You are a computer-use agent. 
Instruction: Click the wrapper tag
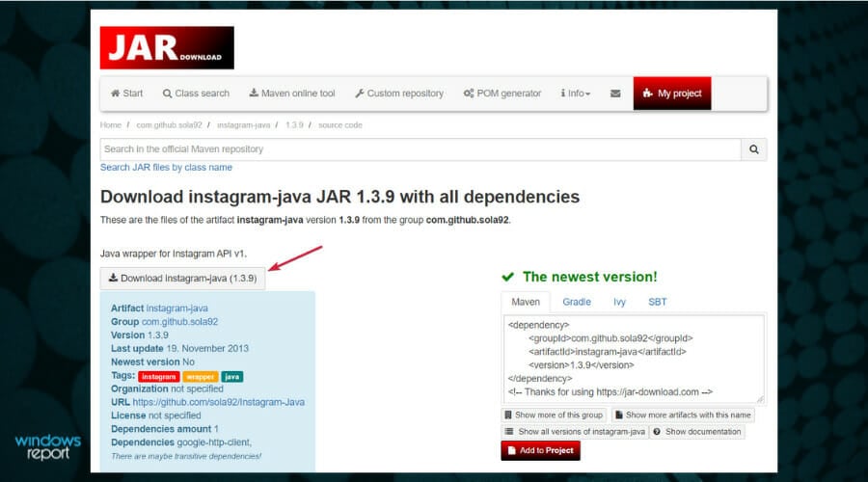tap(200, 377)
